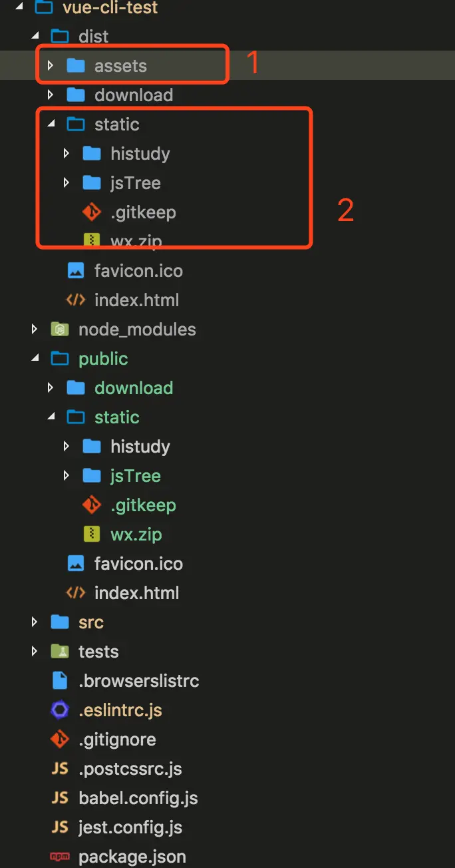The width and height of the screenshot is (455, 868).
Task: Click the HTML icon beside public index.html
Action: pos(76,593)
